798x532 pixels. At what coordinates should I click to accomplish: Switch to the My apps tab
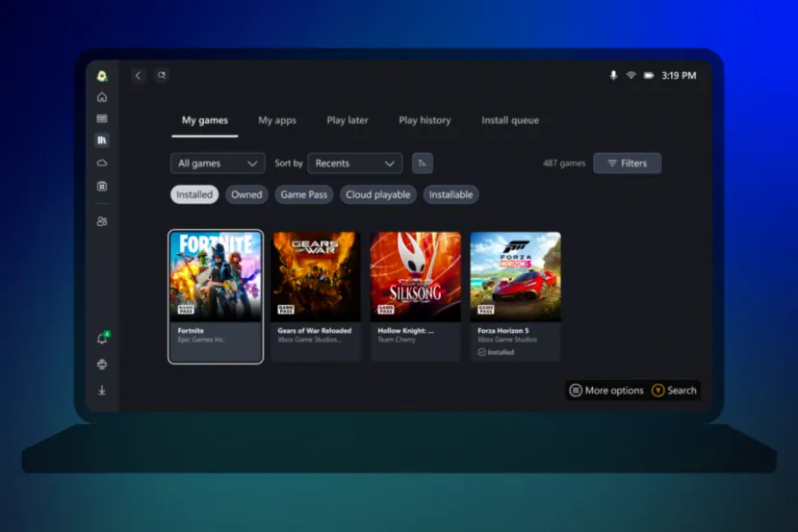(x=277, y=120)
